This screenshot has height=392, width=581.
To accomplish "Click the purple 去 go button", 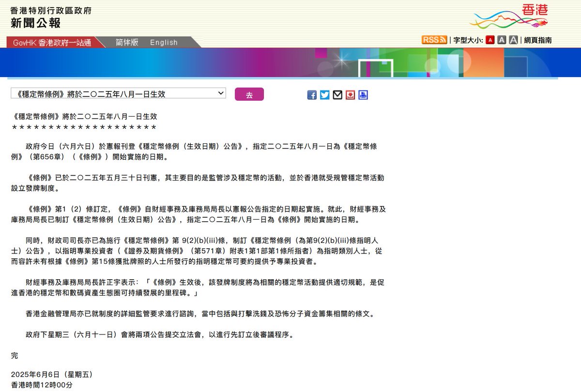I will tap(249, 94).
